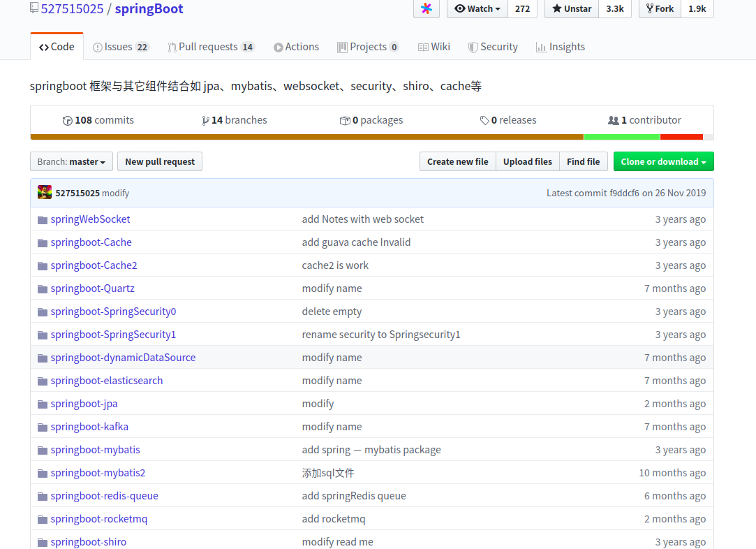Image resolution: width=756 pixels, height=549 pixels.
Task: Click the red segment of language bar
Action: click(682, 137)
